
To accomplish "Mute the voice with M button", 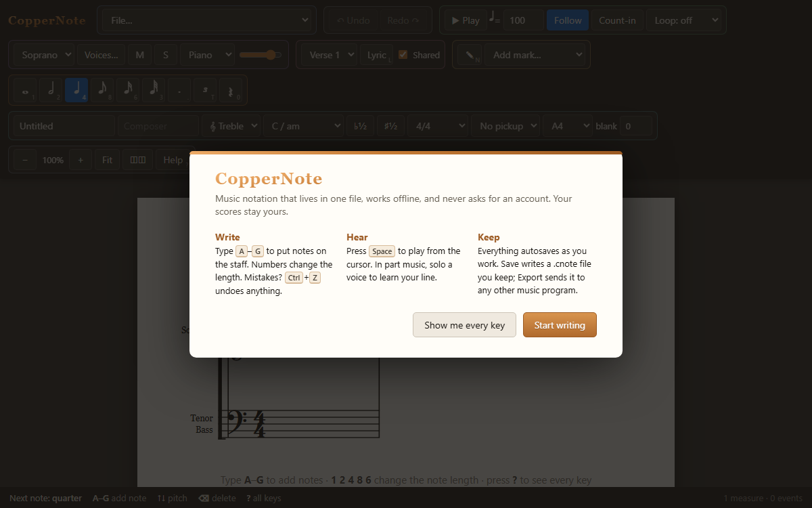I will coord(139,55).
